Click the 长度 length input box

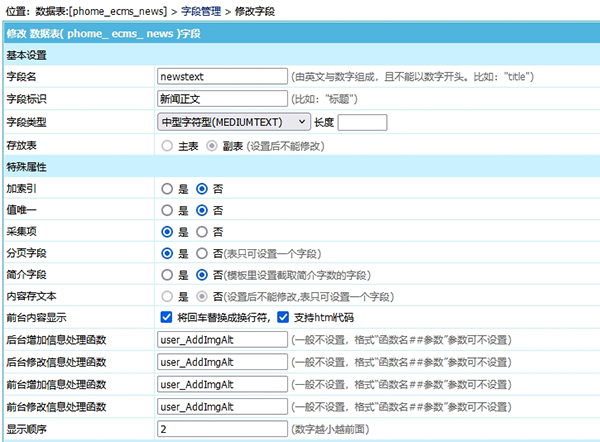(362, 122)
